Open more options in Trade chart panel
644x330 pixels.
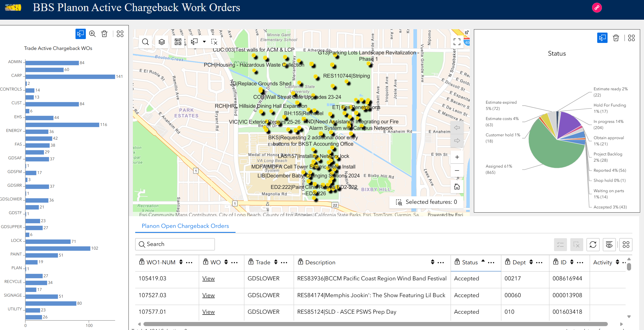pyautogui.click(x=120, y=34)
